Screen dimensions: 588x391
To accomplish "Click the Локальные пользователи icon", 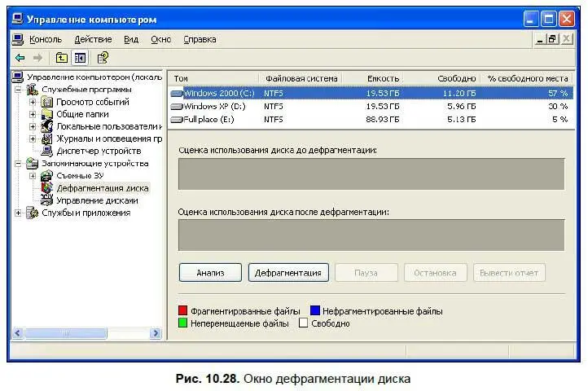I will [x=46, y=126].
